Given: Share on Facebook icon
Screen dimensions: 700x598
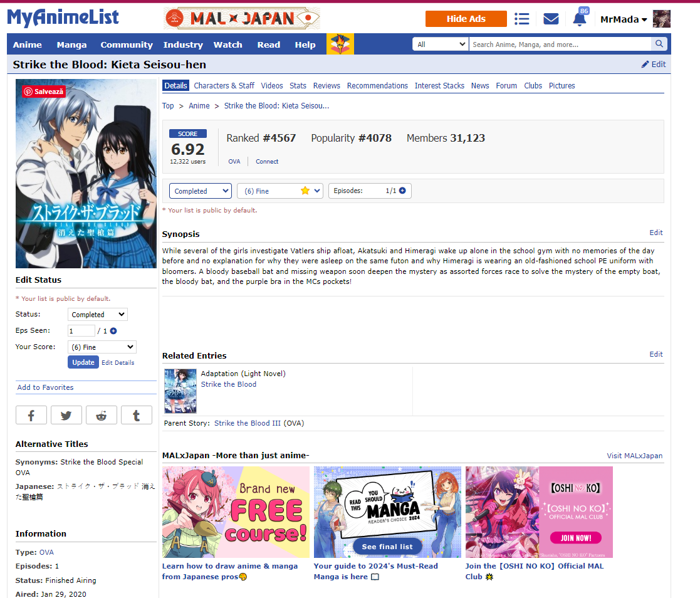Looking at the screenshot, I should pos(31,416).
